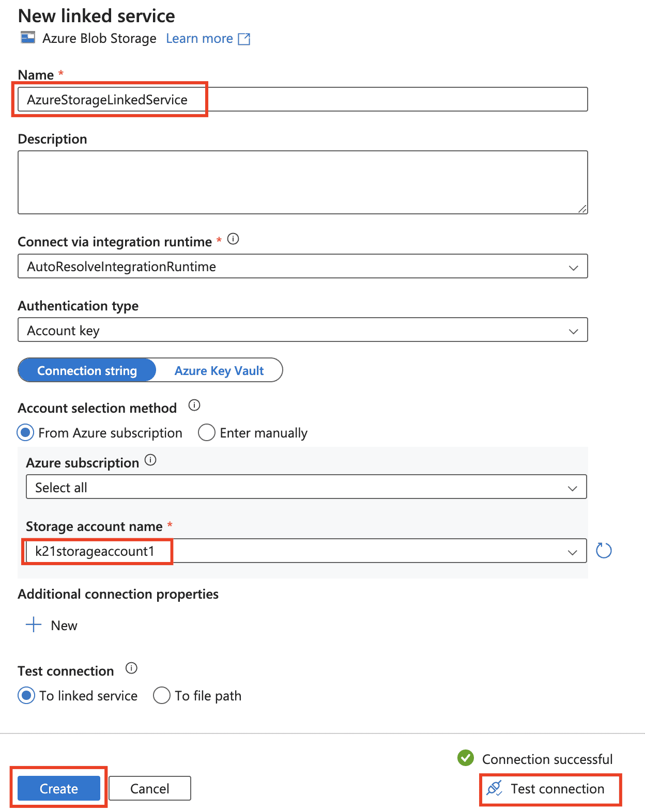Click the Learn more external link icon

(x=244, y=39)
